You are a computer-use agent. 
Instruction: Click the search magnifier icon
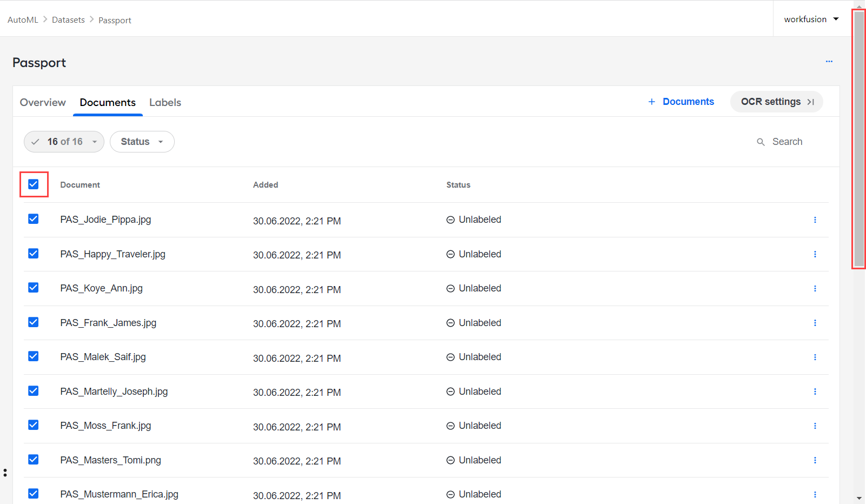761,142
